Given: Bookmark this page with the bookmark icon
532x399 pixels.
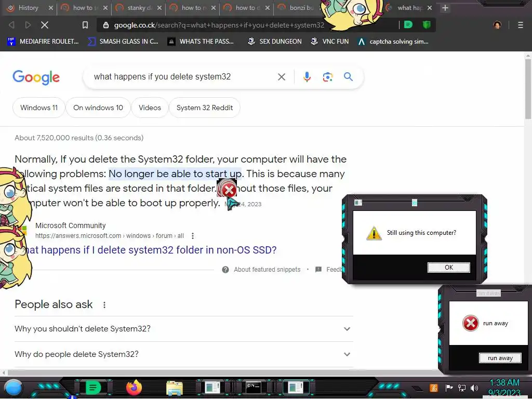Looking at the screenshot, I should pyautogui.click(x=85, y=25).
